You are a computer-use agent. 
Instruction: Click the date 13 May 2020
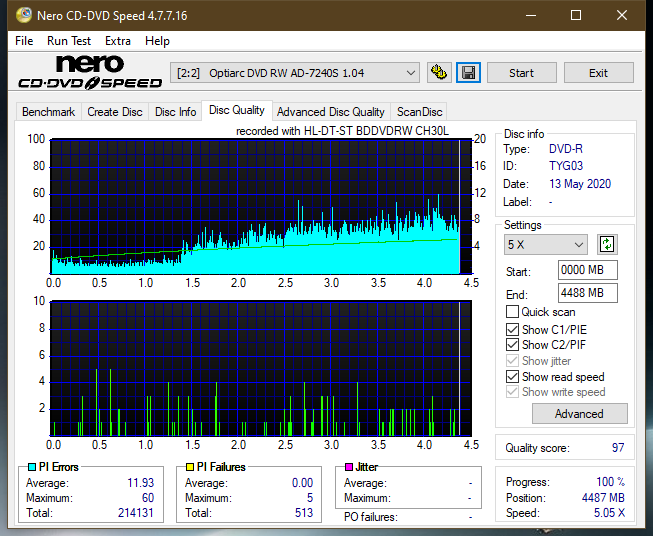(580, 184)
